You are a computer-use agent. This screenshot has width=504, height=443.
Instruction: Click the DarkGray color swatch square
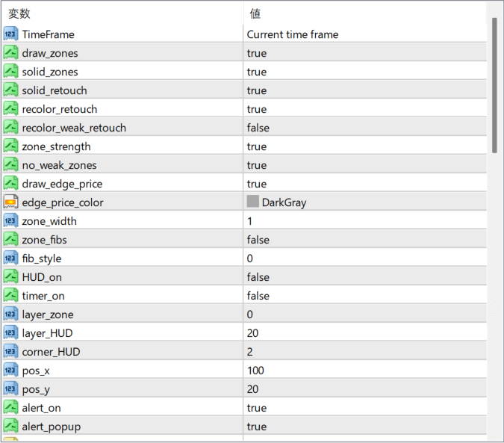click(x=253, y=202)
